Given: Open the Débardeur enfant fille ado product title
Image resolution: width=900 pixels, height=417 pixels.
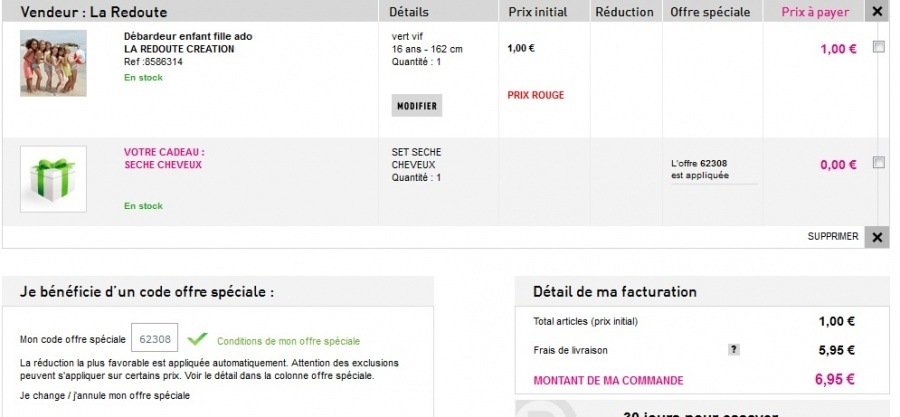Looking at the screenshot, I should (188, 36).
